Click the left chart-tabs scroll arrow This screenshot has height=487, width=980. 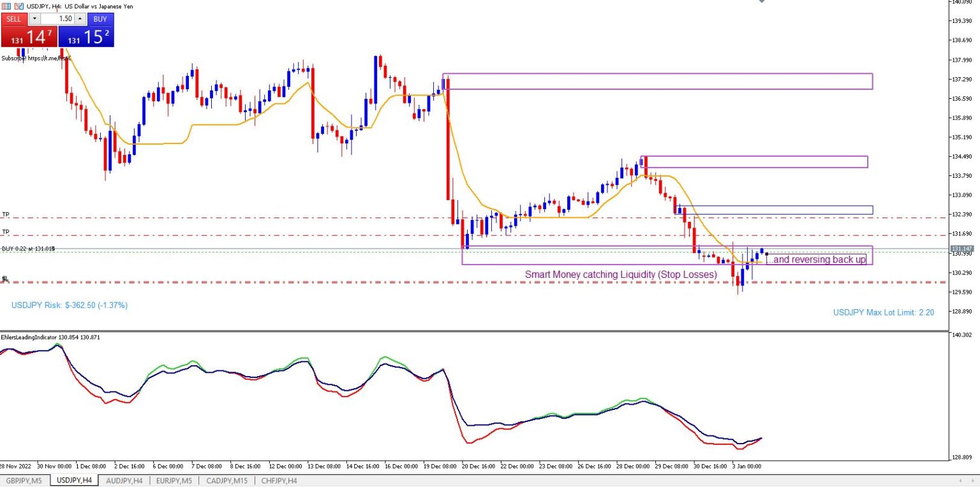pyautogui.click(x=961, y=481)
